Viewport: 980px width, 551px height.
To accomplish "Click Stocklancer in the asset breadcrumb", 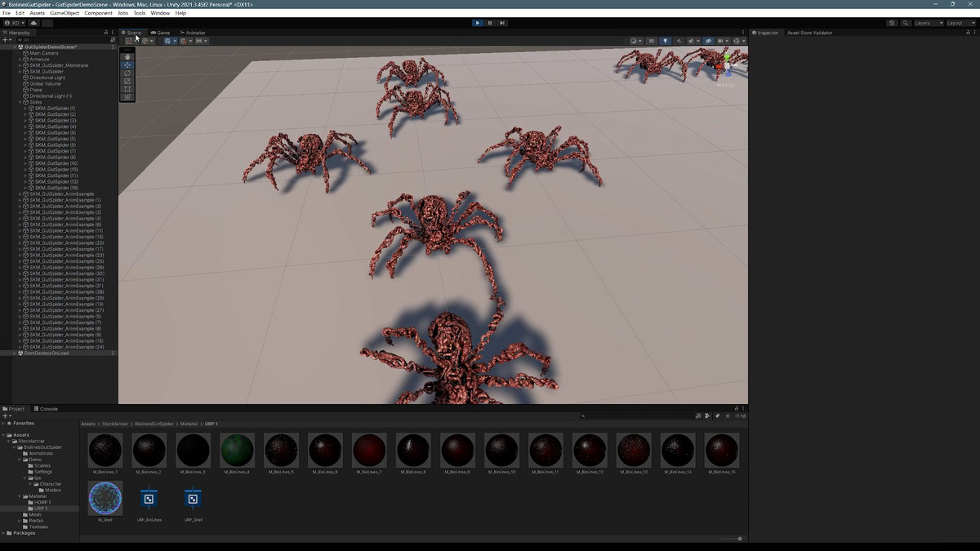I will tap(115, 424).
